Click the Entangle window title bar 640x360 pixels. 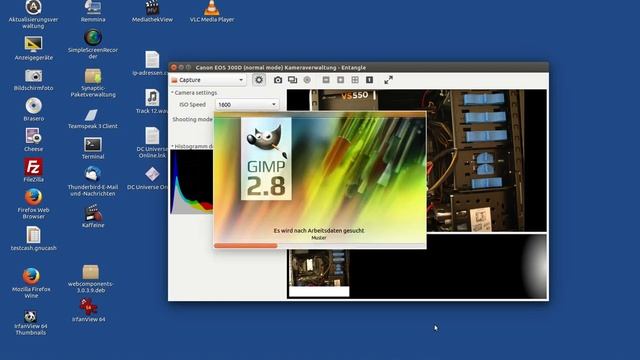(358, 67)
